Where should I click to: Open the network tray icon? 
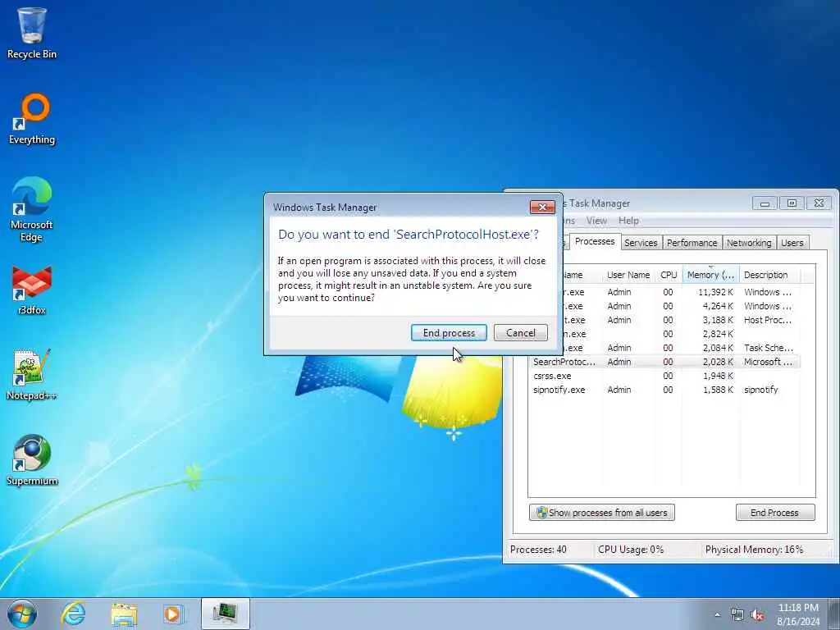click(737, 614)
